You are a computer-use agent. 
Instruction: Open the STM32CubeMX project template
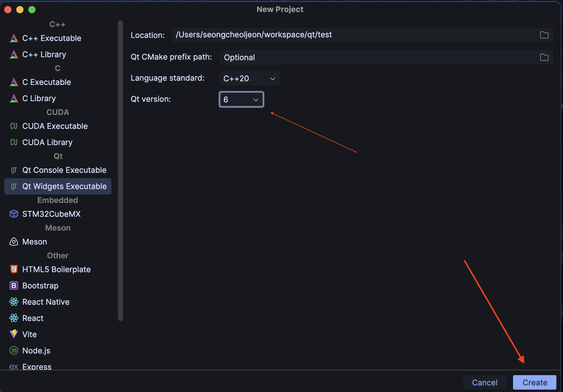51,214
